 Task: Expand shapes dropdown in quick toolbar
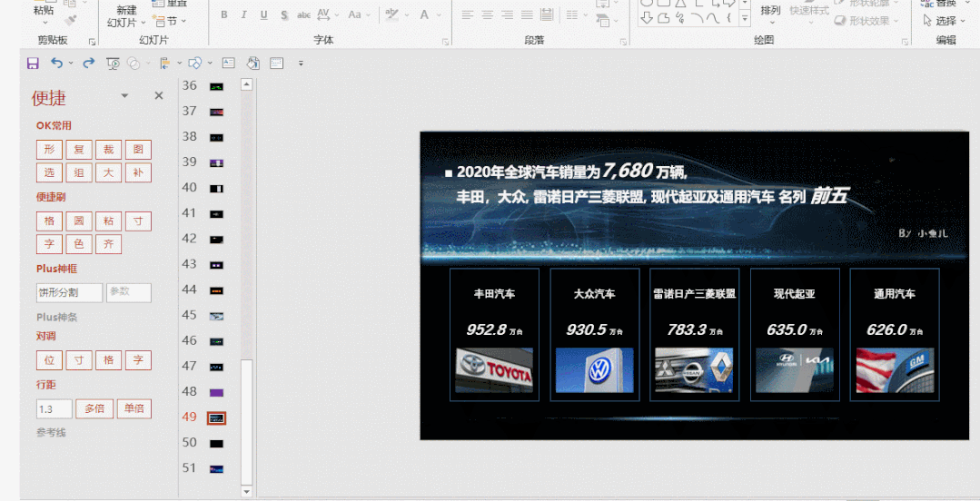[x=210, y=64]
